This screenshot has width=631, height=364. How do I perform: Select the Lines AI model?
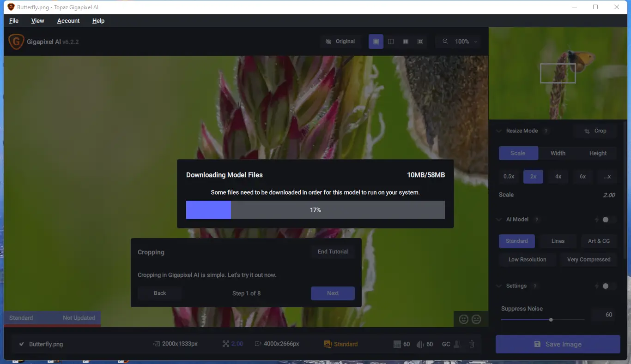point(558,241)
